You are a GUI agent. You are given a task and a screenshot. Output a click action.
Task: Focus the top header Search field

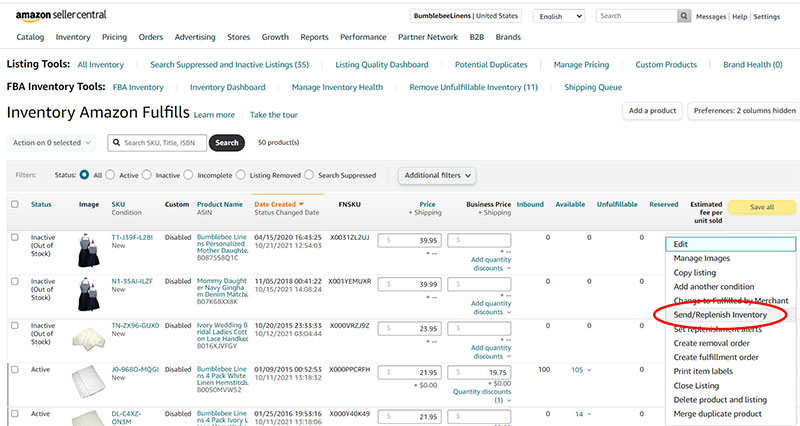click(x=637, y=16)
